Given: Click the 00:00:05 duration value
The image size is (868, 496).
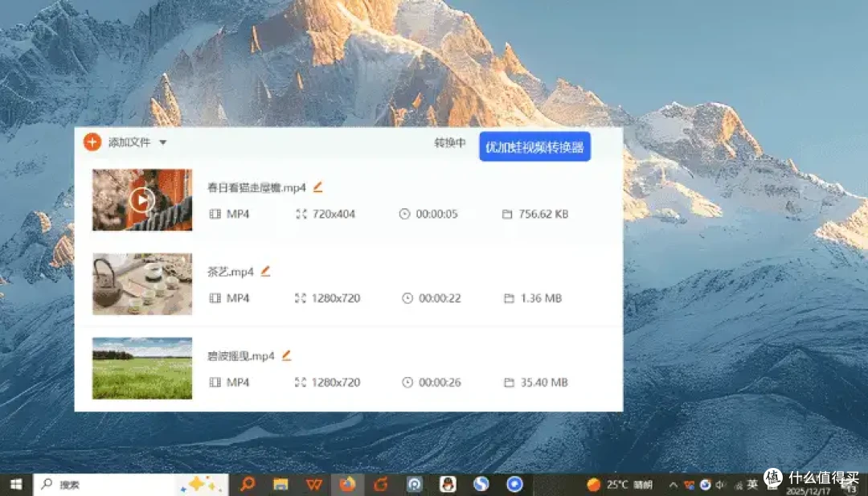Looking at the screenshot, I should tap(436, 214).
